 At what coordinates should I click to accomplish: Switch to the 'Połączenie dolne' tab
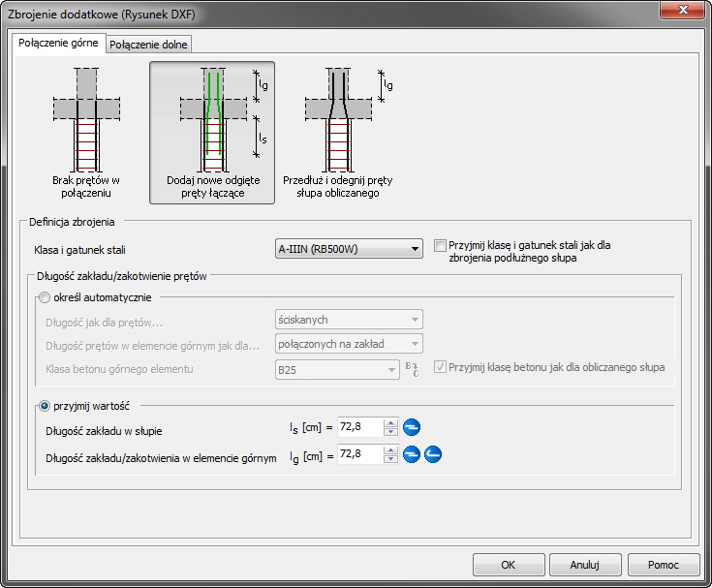coord(149,45)
